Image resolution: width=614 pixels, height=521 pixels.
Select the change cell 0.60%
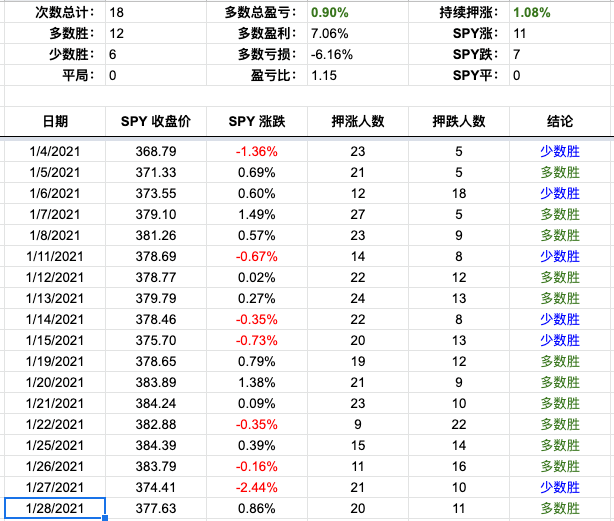click(x=257, y=193)
